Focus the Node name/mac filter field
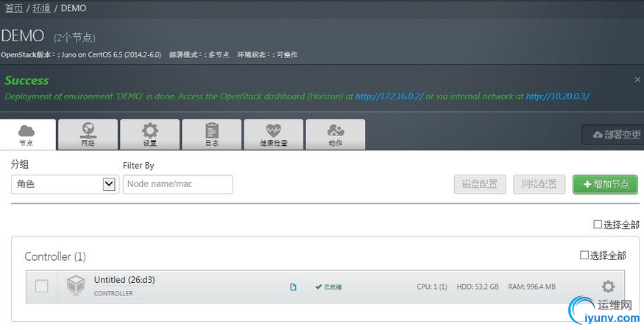This screenshot has width=644, height=330. click(x=178, y=184)
